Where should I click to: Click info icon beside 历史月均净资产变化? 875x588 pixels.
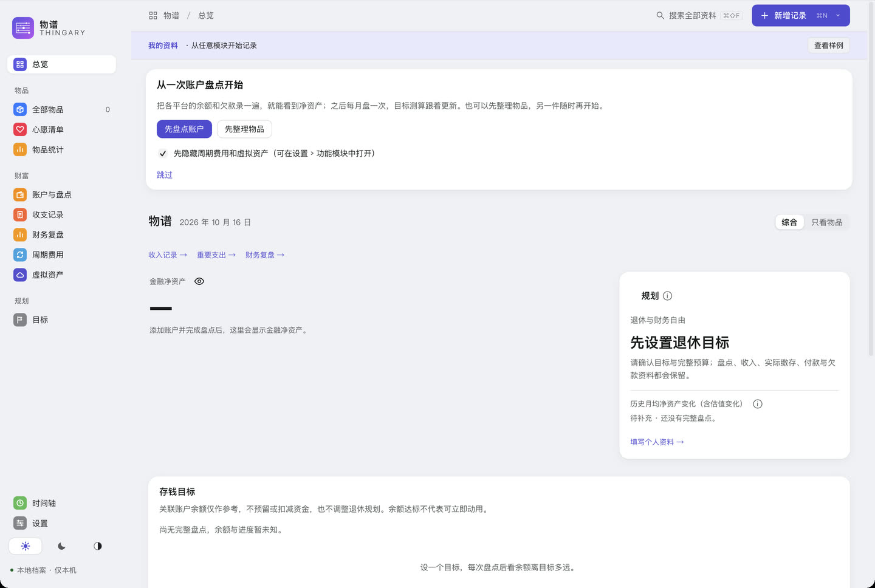[757, 404]
